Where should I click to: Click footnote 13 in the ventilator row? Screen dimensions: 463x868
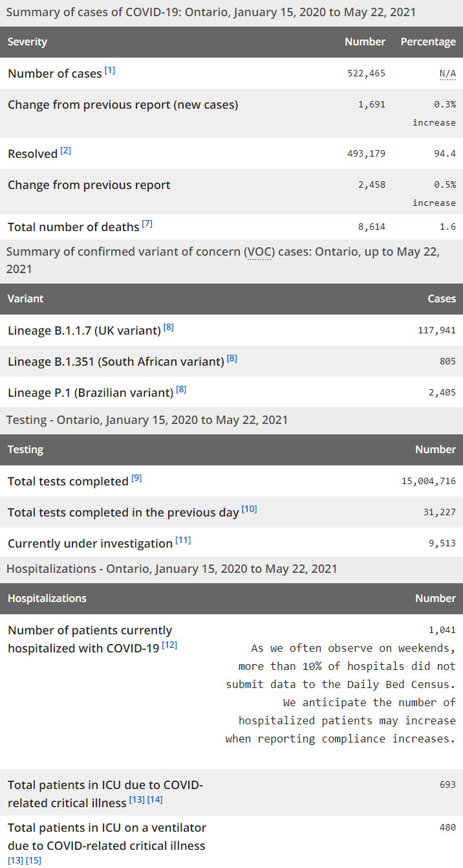(16, 860)
